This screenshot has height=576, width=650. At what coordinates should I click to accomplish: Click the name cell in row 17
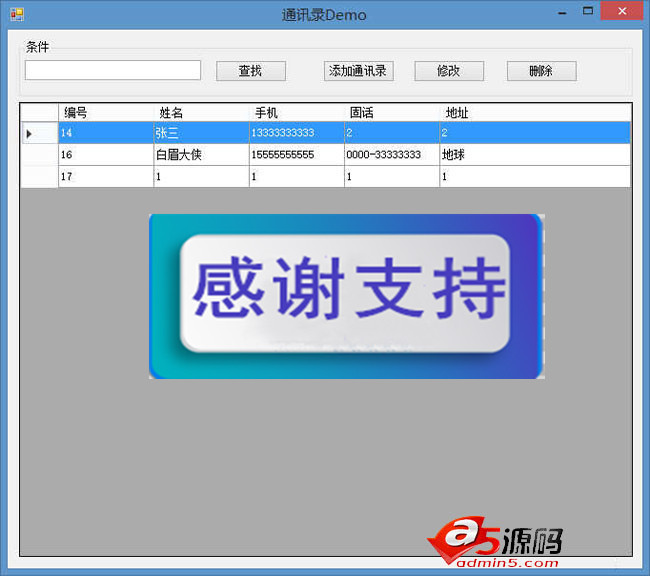(201, 177)
